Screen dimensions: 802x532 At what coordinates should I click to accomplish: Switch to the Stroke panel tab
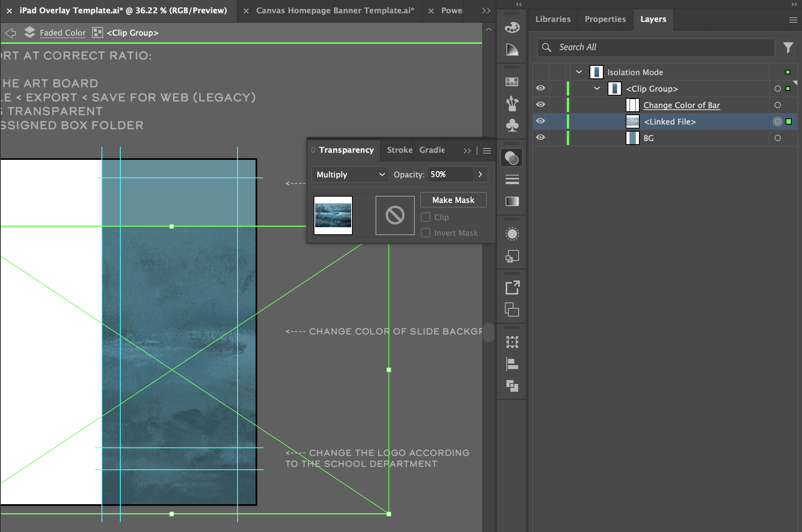pos(399,150)
